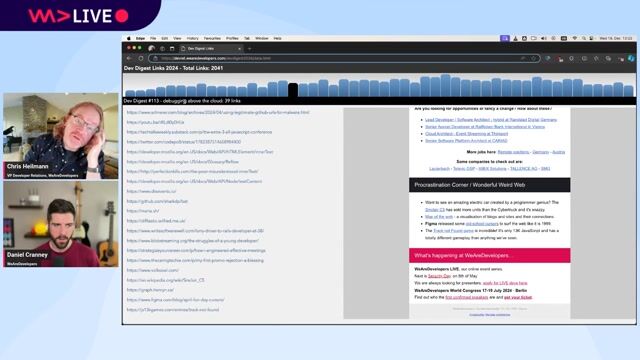Image resolution: width=640 pixels, height=360 pixels.
Task: Select the Dev Digest Links tab
Action: coord(210,49)
